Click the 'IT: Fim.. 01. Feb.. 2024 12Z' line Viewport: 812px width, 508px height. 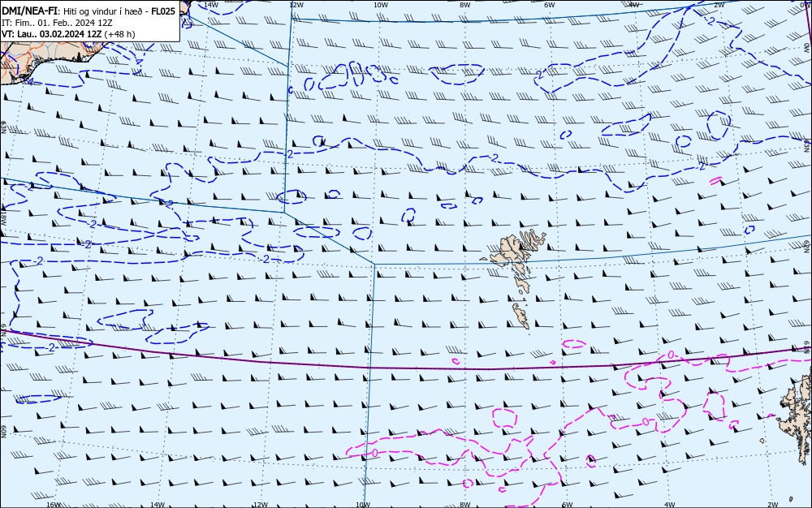(57, 23)
